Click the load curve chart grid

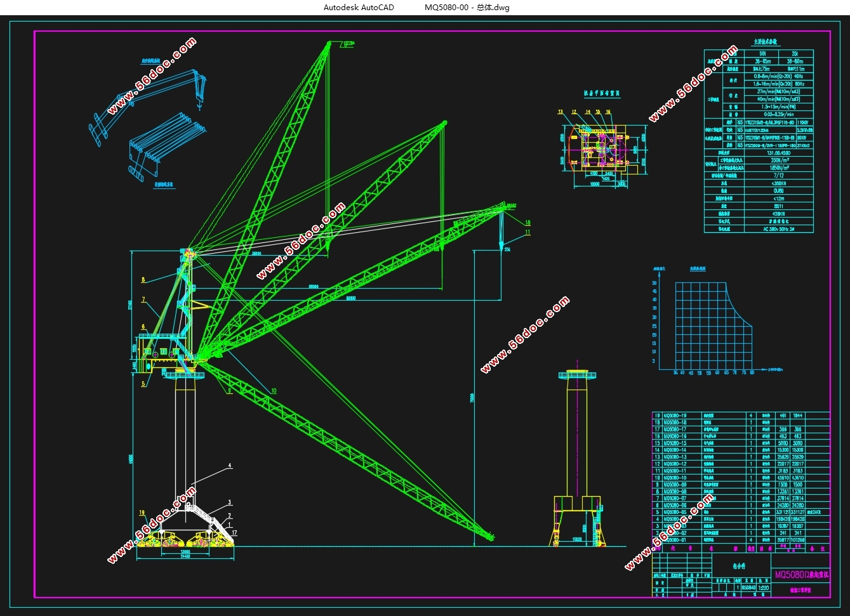(x=714, y=325)
